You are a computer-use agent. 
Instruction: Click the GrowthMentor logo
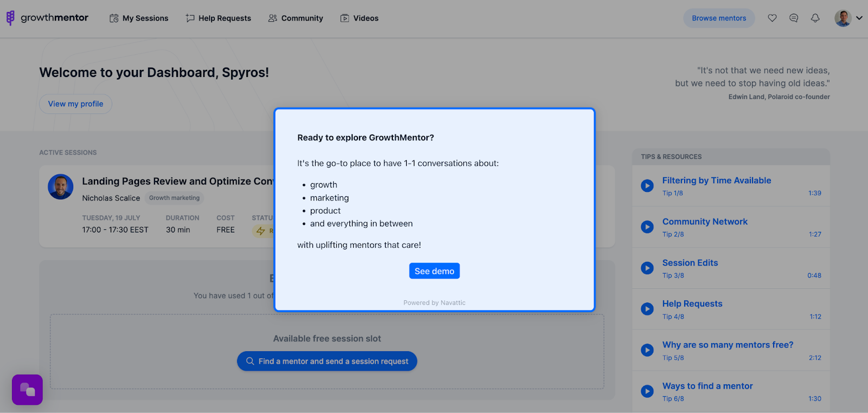(x=47, y=18)
